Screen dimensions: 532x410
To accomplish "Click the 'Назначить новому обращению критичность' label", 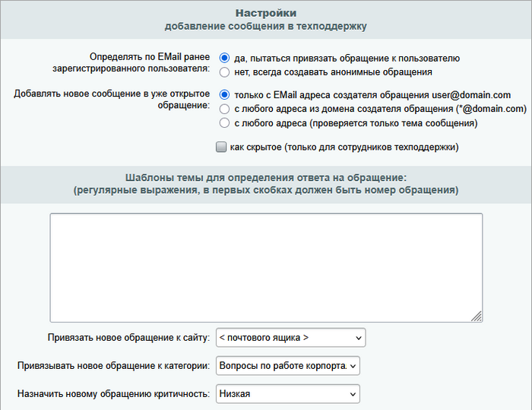I will pos(113,394).
